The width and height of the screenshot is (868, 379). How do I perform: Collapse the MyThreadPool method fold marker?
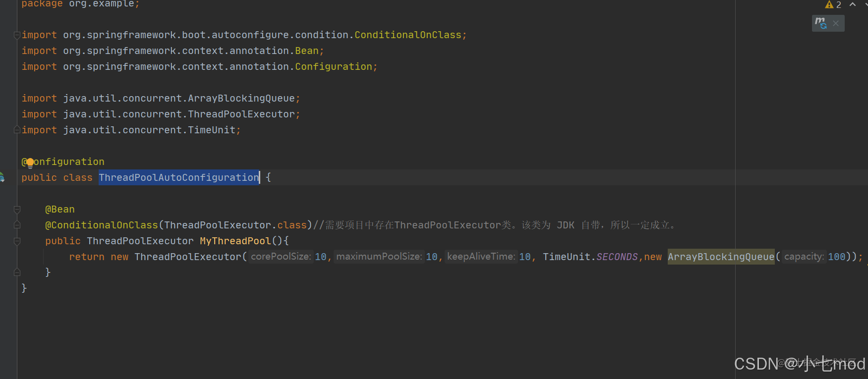(x=17, y=241)
